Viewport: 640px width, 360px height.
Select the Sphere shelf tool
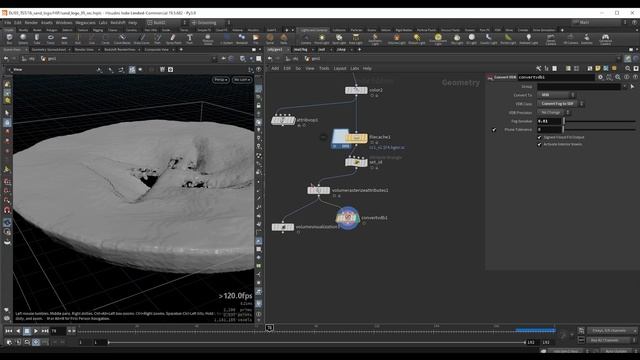click(23, 38)
